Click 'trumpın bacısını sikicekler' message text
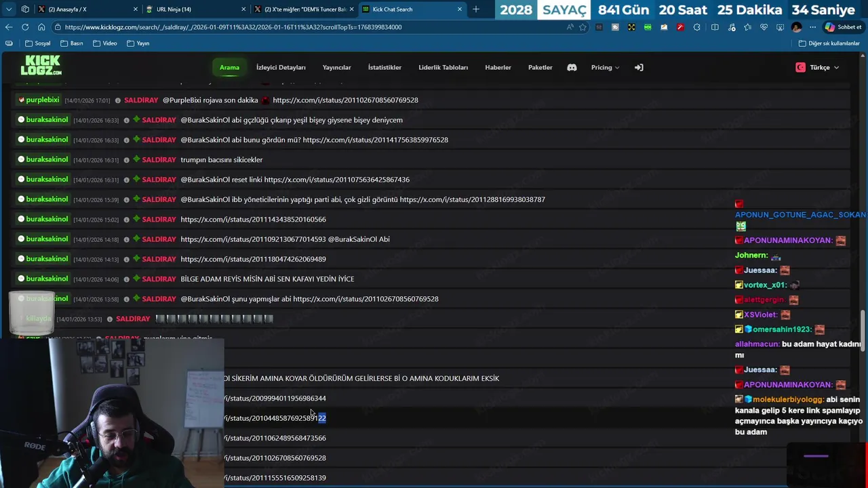 (221, 160)
